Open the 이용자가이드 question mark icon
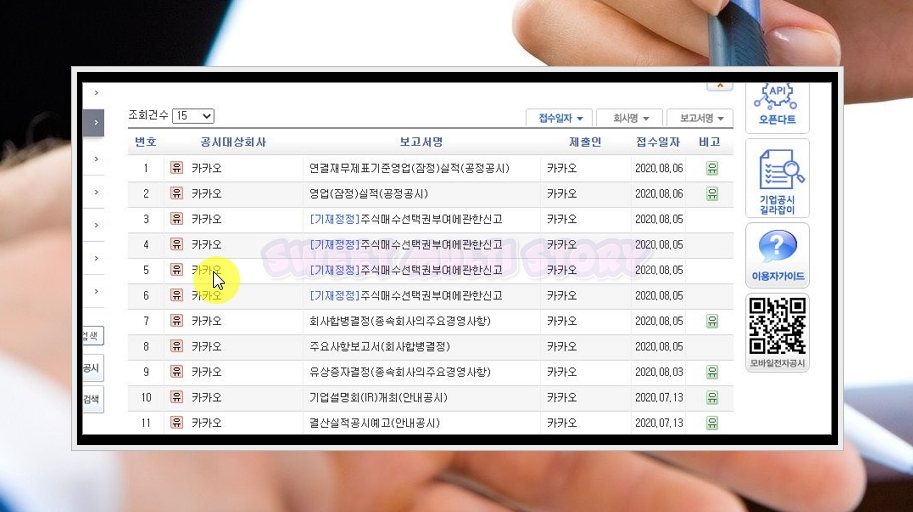Screen dimensions: 913x512 pos(777,256)
